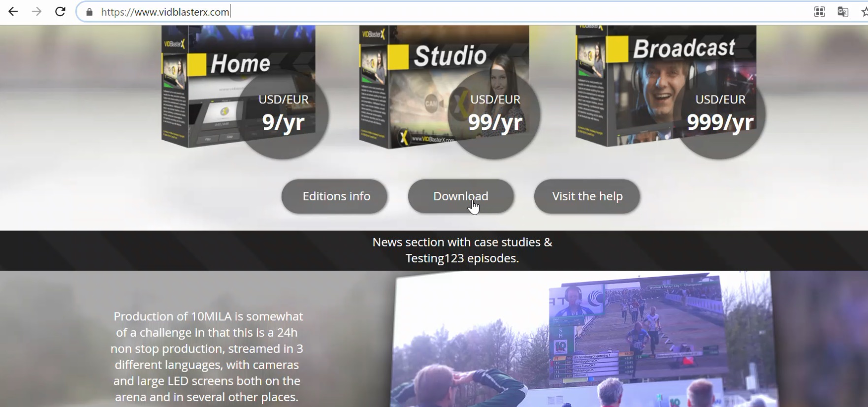Open the Visit the help button

pos(587,196)
